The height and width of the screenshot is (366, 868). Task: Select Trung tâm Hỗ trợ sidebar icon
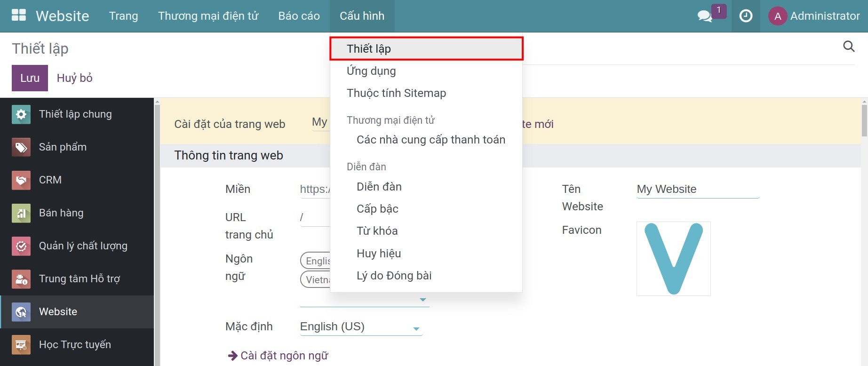tap(21, 279)
